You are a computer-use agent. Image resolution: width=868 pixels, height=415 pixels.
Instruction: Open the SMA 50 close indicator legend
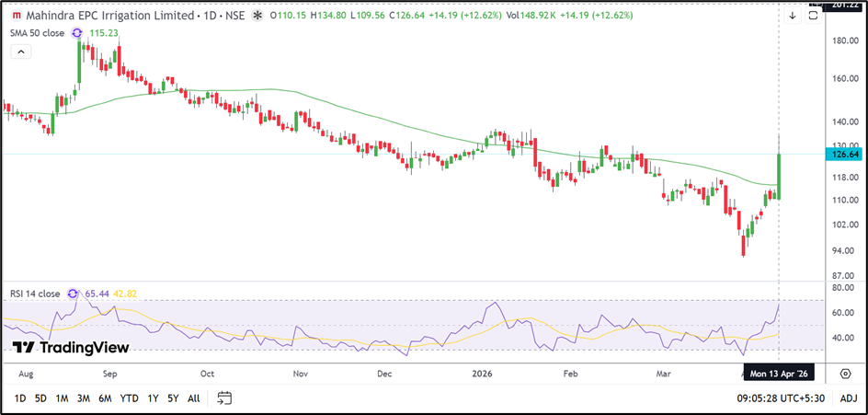[36, 33]
